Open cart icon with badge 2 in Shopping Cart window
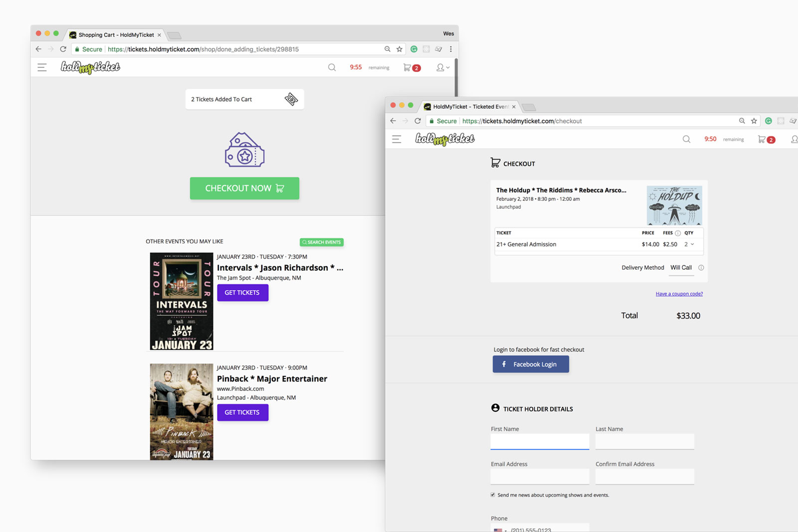Viewport: 798px width, 532px height. tap(411, 67)
